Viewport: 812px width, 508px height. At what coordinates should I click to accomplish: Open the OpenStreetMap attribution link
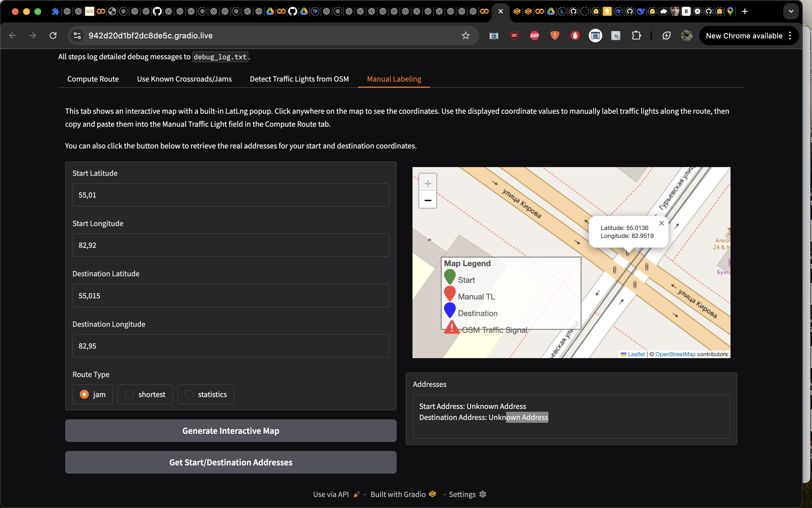pos(675,354)
